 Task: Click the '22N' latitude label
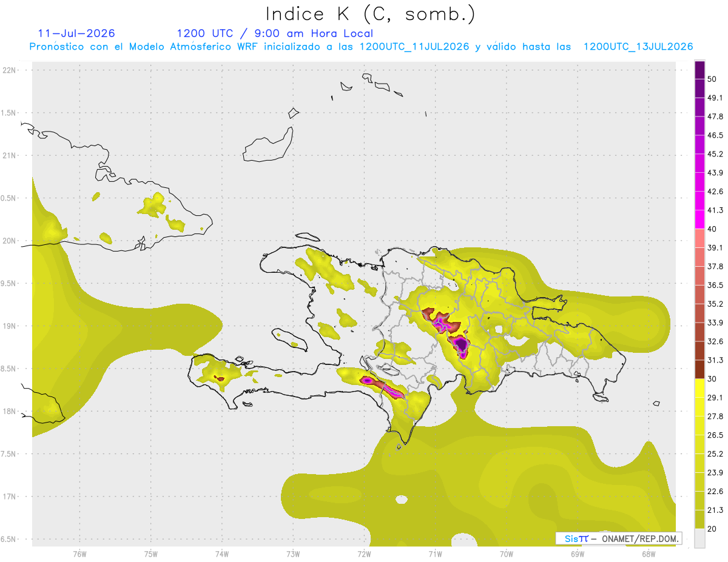click(x=9, y=70)
